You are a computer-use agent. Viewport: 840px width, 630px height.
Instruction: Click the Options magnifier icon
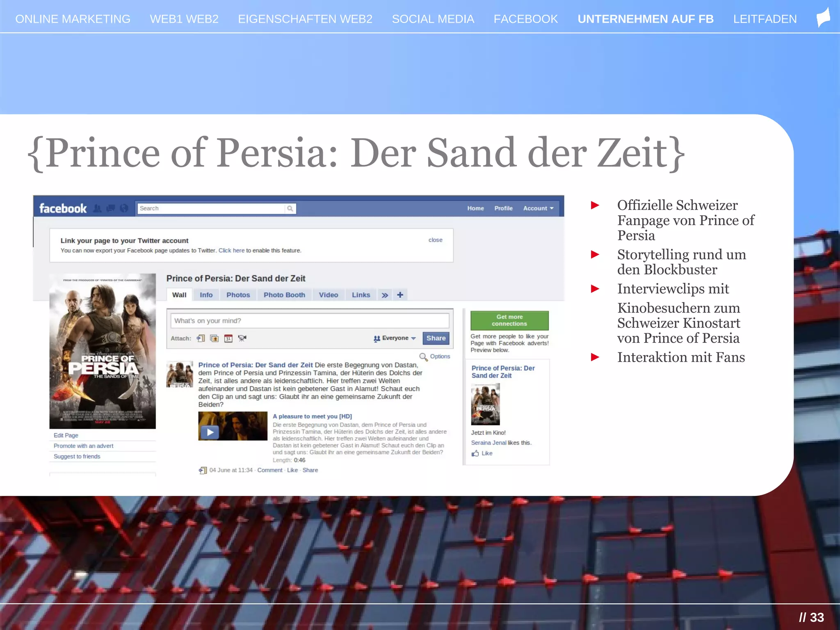[x=423, y=357]
